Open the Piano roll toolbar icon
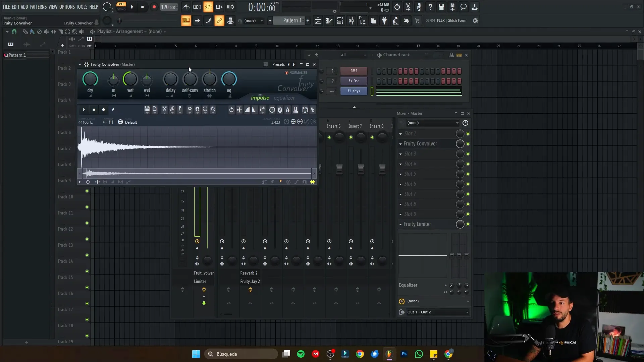 click(x=329, y=21)
